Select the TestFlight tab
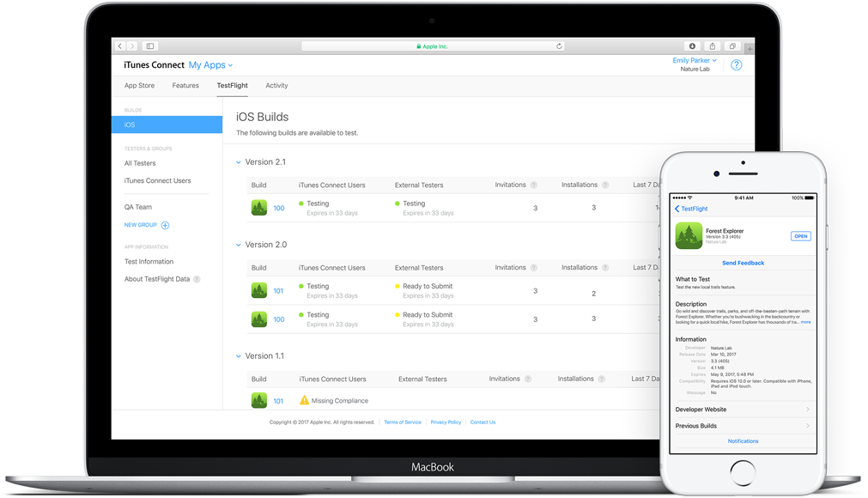This screenshot has height=498, width=868. click(233, 86)
